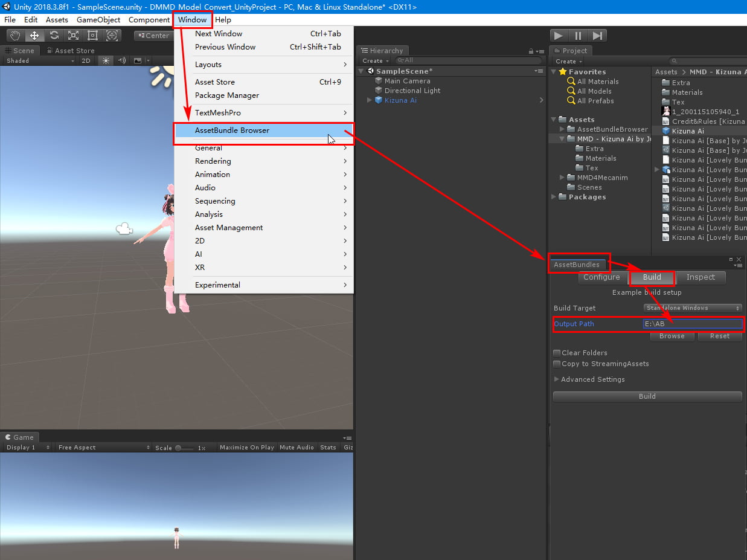The width and height of the screenshot is (747, 560).
Task: Click the Output Path input field
Action: pyautogui.click(x=693, y=324)
